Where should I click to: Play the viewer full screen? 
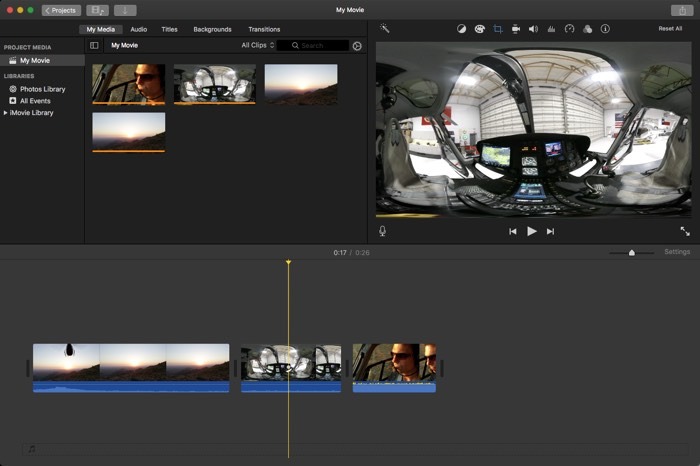[685, 231]
